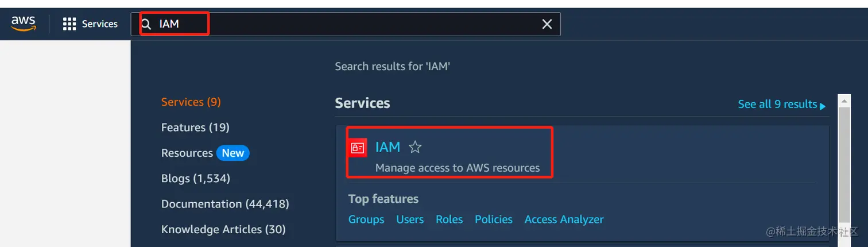The height and width of the screenshot is (247, 868).
Task: Open the Roles top feature link
Action: tap(449, 219)
